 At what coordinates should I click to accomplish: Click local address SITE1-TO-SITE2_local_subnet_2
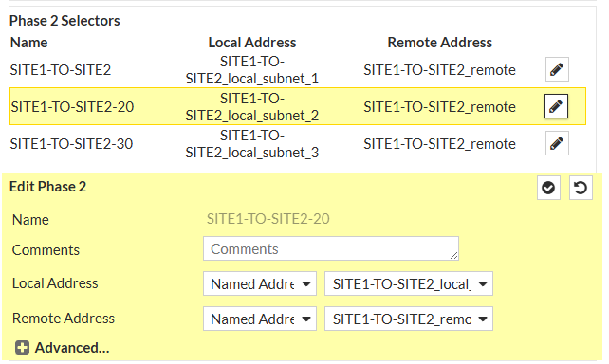252,107
